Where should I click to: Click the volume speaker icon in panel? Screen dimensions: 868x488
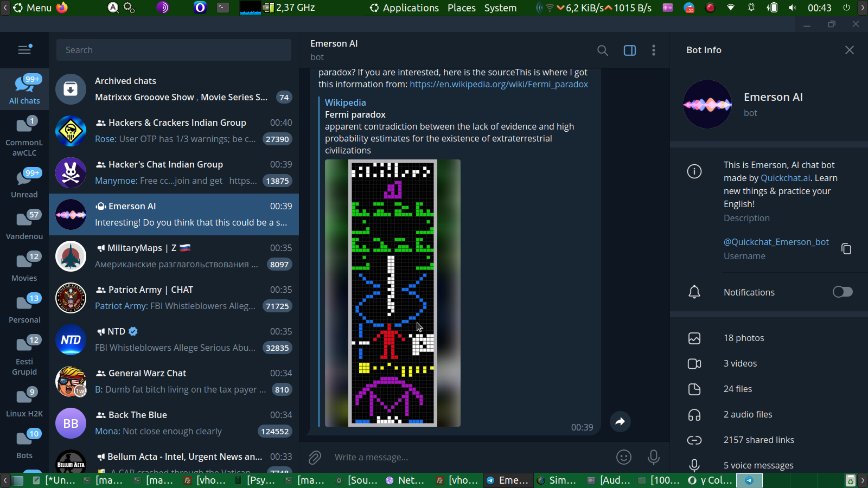[793, 8]
